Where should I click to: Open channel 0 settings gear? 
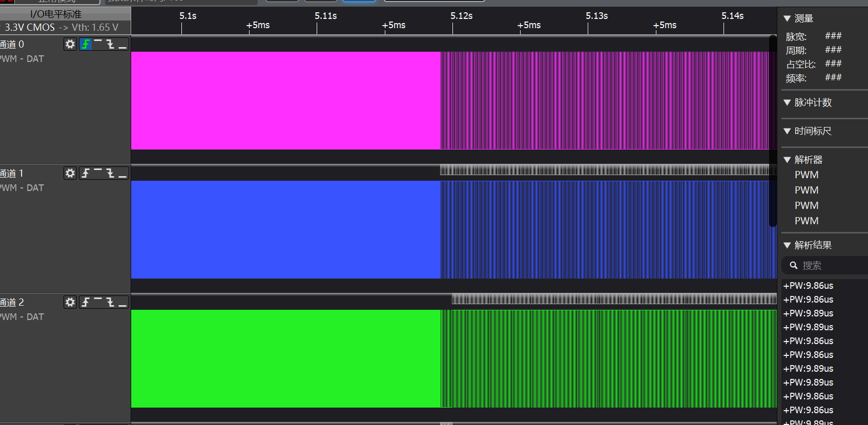click(70, 45)
